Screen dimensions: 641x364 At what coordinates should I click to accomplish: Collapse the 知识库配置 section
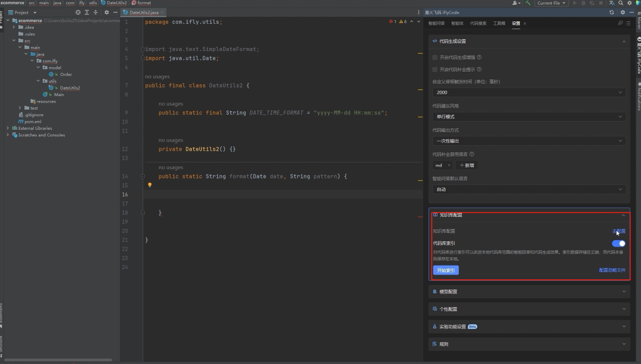[x=623, y=215]
